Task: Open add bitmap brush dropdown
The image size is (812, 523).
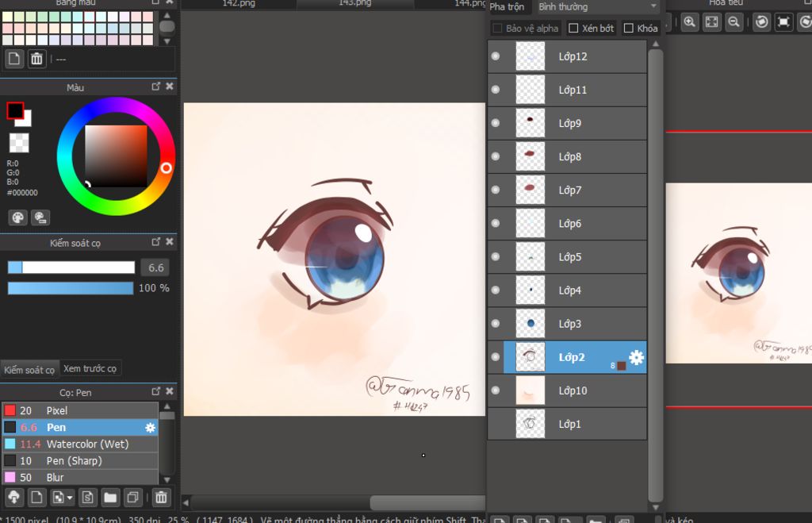Action: click(x=62, y=498)
